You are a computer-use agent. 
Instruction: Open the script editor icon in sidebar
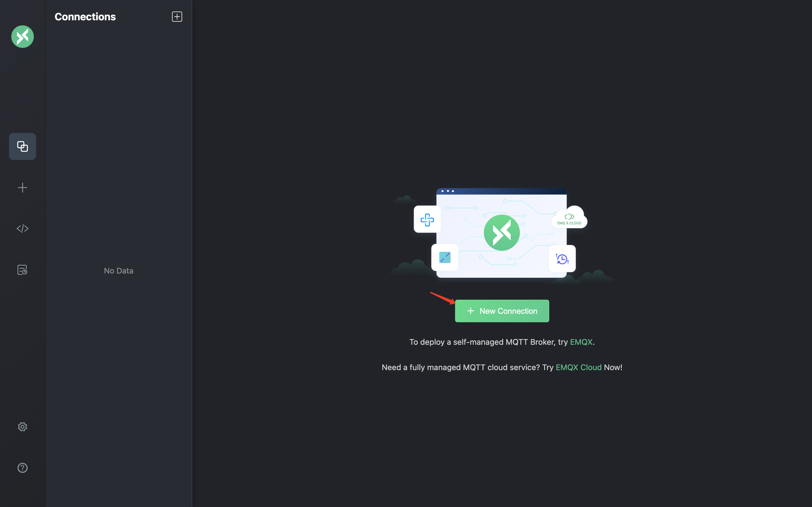[x=22, y=228]
